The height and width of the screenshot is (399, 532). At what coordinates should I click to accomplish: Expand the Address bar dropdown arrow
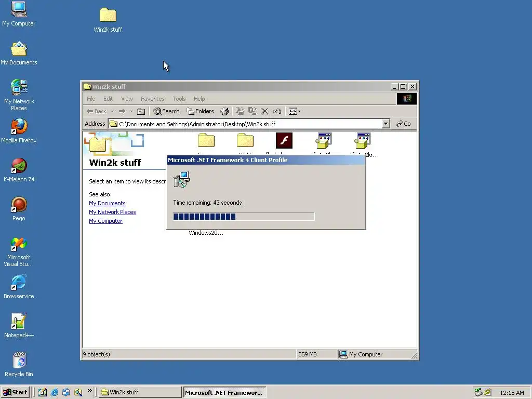tap(385, 124)
